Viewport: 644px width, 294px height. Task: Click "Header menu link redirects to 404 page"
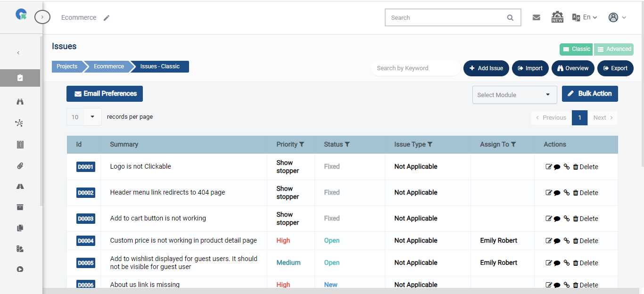point(167,192)
